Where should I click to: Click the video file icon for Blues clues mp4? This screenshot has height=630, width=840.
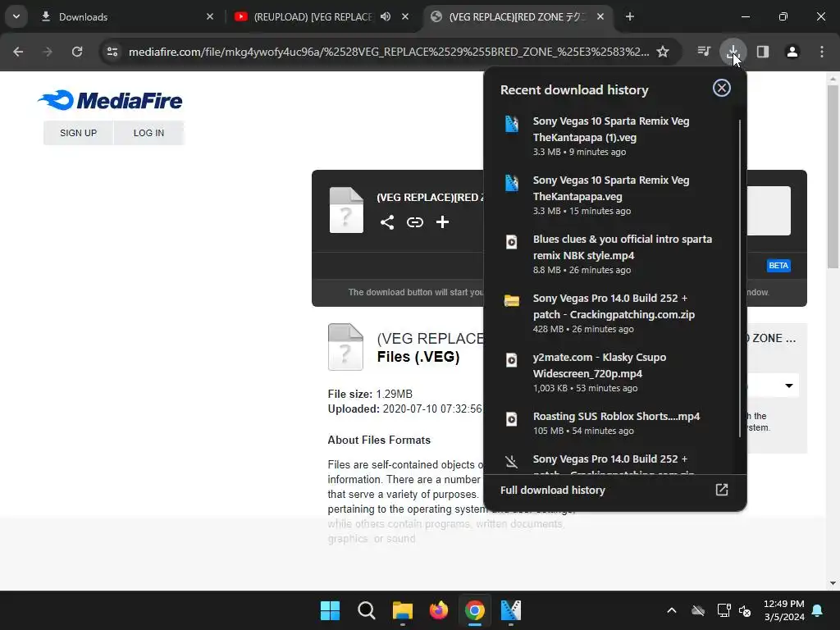pyautogui.click(x=512, y=242)
